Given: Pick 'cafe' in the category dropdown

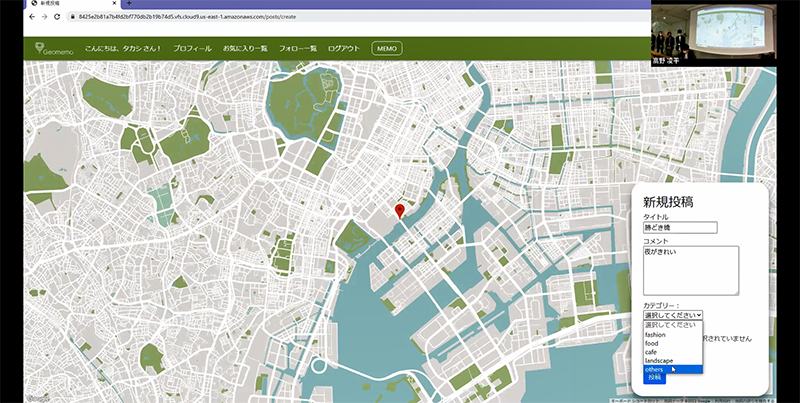Looking at the screenshot, I should 652,352.
